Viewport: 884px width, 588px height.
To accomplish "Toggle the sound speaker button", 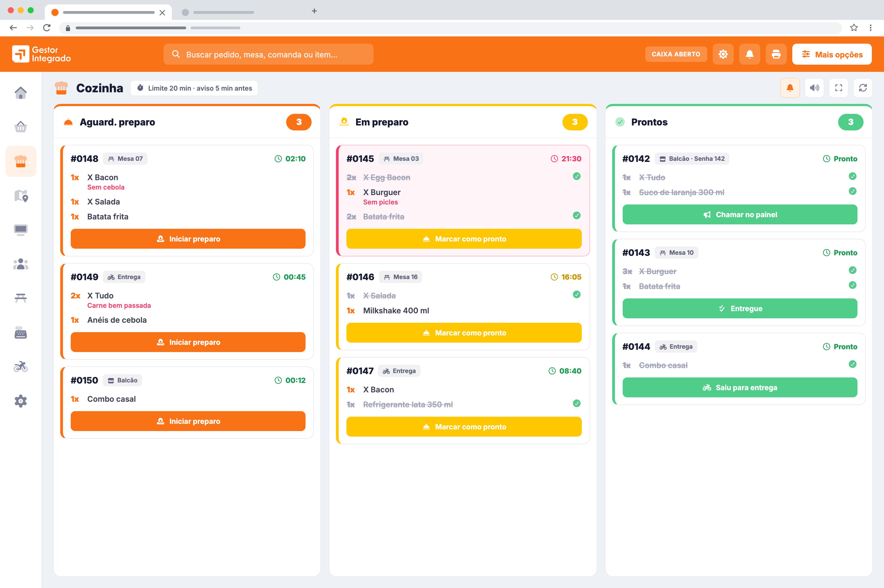I will [x=814, y=88].
